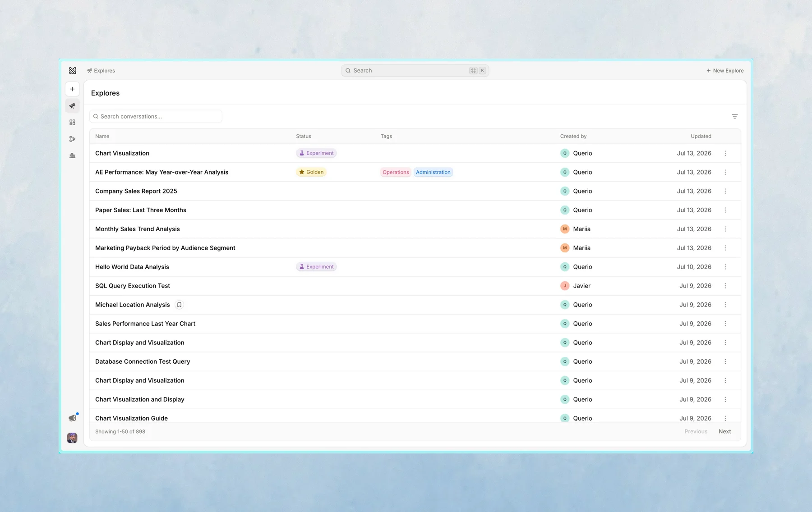
Task: Click the Administration tag
Action: [433, 172]
